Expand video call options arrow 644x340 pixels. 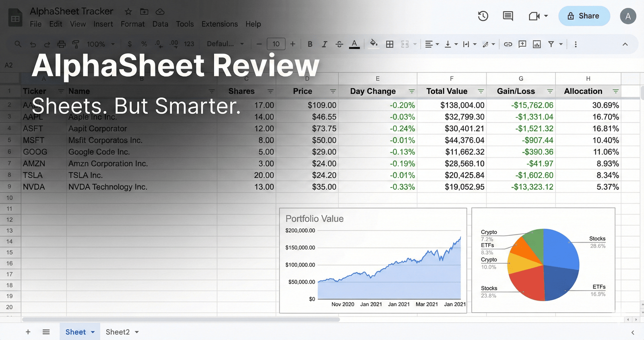pyautogui.click(x=546, y=16)
